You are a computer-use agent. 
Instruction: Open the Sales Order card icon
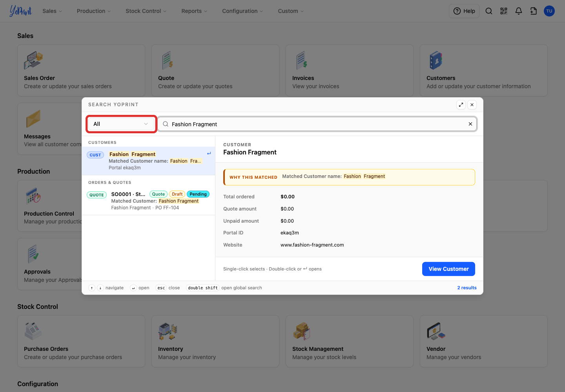click(33, 61)
